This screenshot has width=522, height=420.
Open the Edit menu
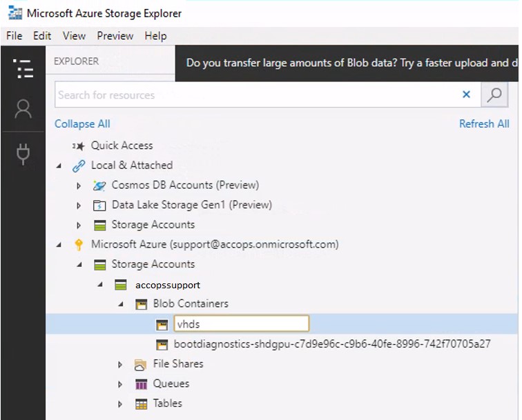[x=42, y=36]
